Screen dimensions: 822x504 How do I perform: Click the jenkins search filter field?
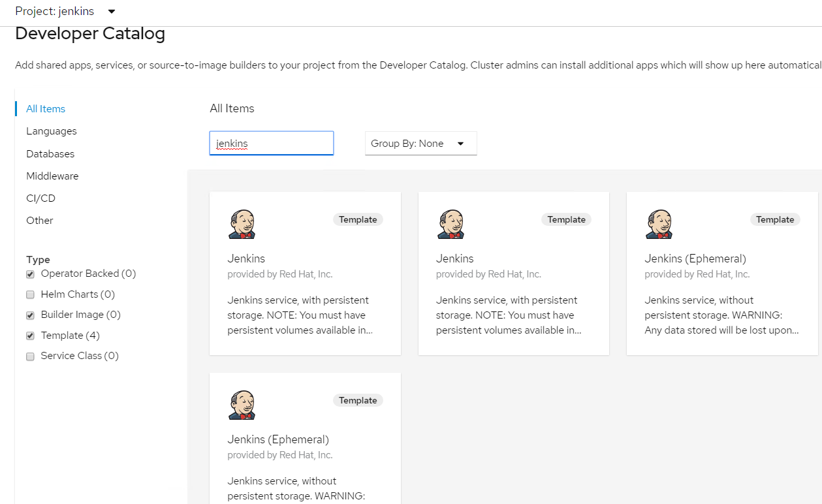pos(272,144)
